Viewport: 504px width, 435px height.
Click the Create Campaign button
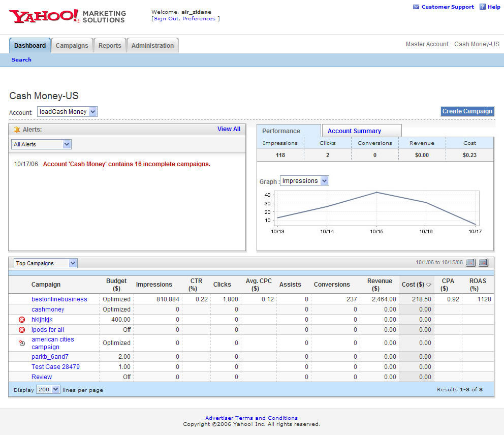click(467, 111)
